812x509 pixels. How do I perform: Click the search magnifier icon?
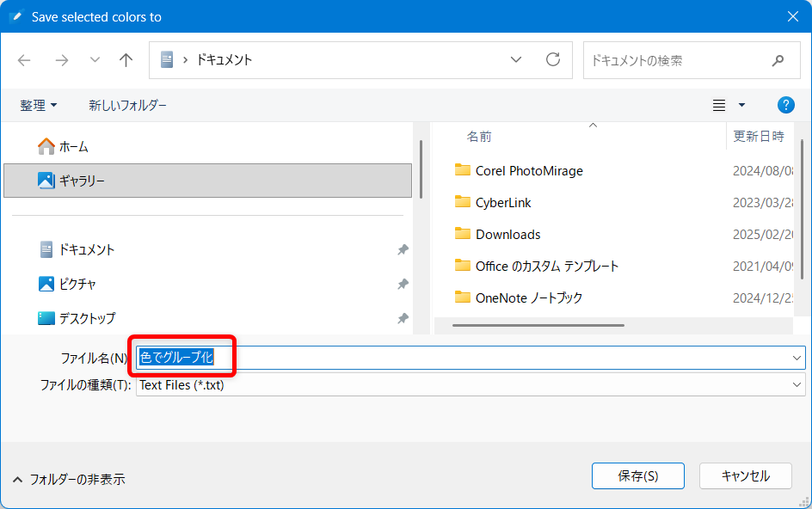(778, 59)
